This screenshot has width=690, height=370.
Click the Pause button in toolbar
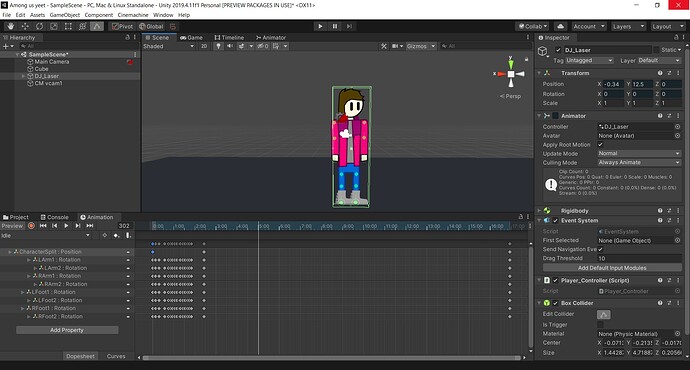point(334,26)
